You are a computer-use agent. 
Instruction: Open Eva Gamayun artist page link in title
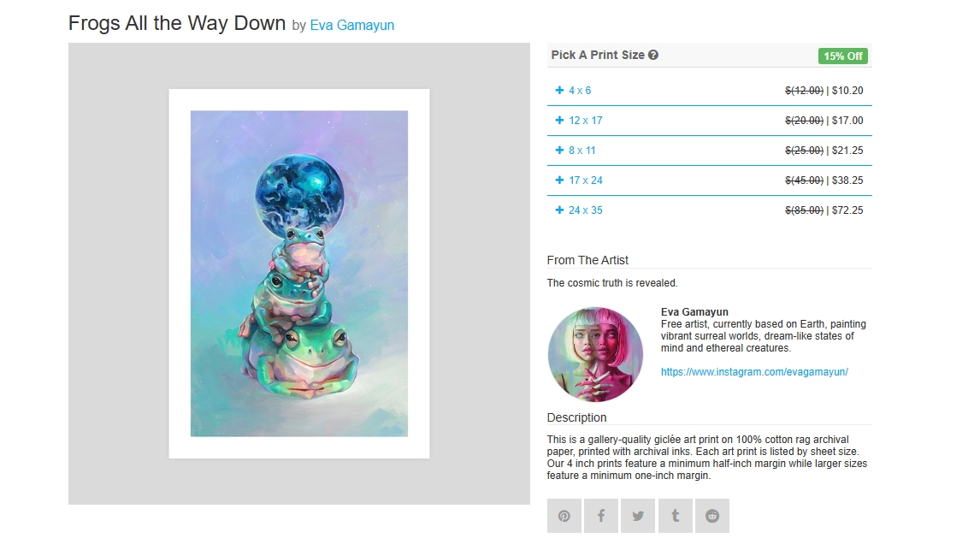[351, 25]
